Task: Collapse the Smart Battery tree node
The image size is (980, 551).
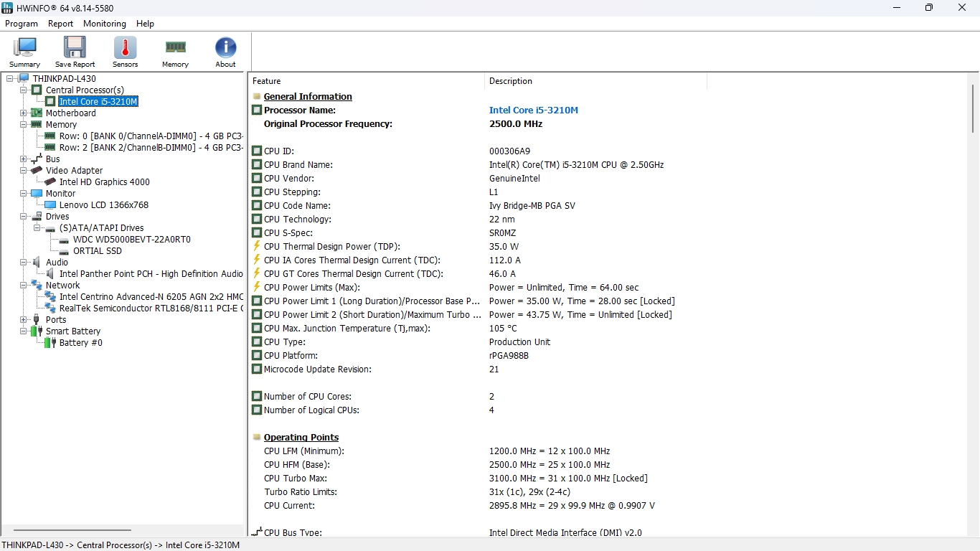Action: click(x=24, y=331)
